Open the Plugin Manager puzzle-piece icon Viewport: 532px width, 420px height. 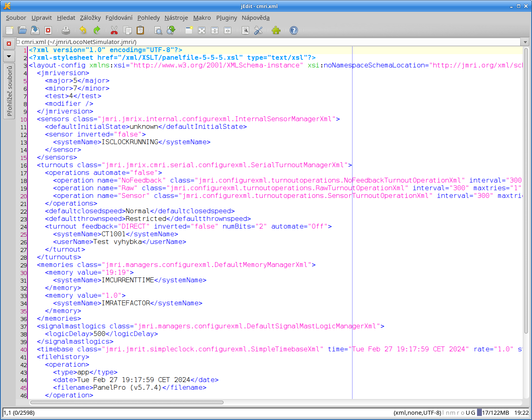coord(276,30)
